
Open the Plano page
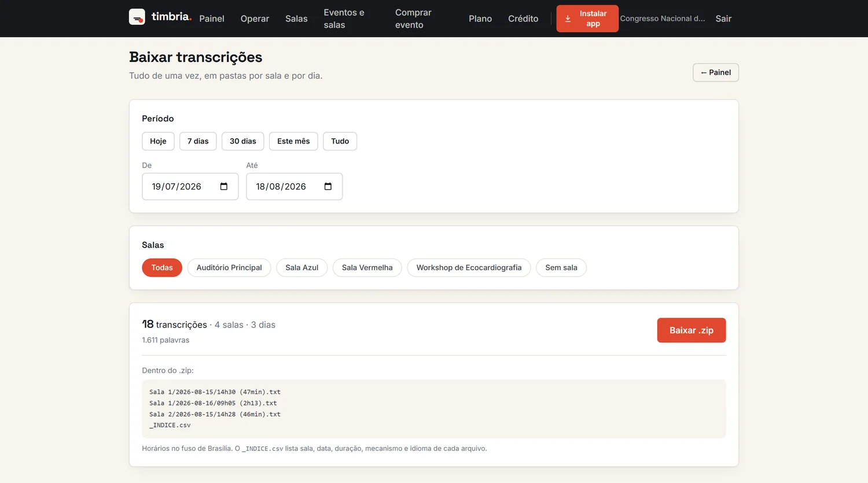[x=480, y=19]
